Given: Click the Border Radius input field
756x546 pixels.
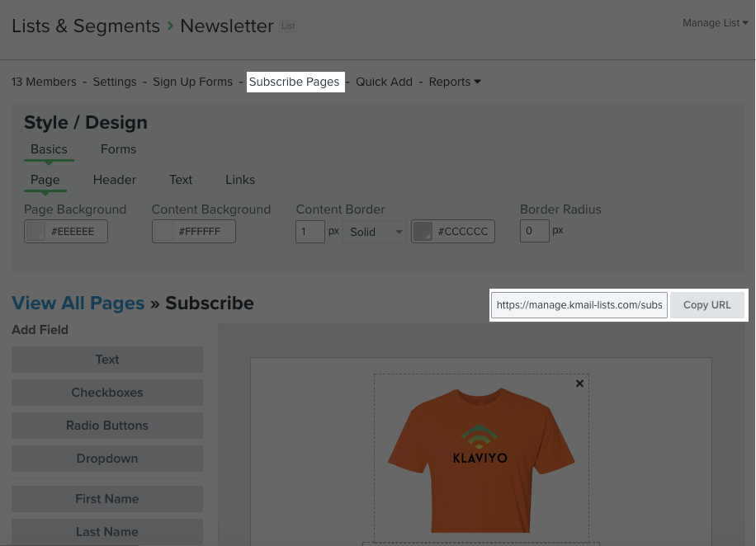Looking at the screenshot, I should coord(534,231).
